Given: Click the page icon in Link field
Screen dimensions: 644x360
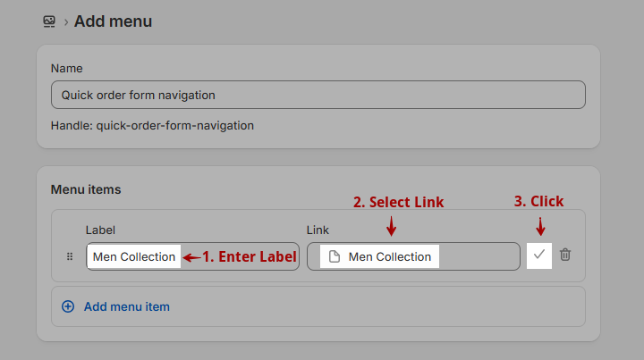Looking at the screenshot, I should (x=335, y=256).
